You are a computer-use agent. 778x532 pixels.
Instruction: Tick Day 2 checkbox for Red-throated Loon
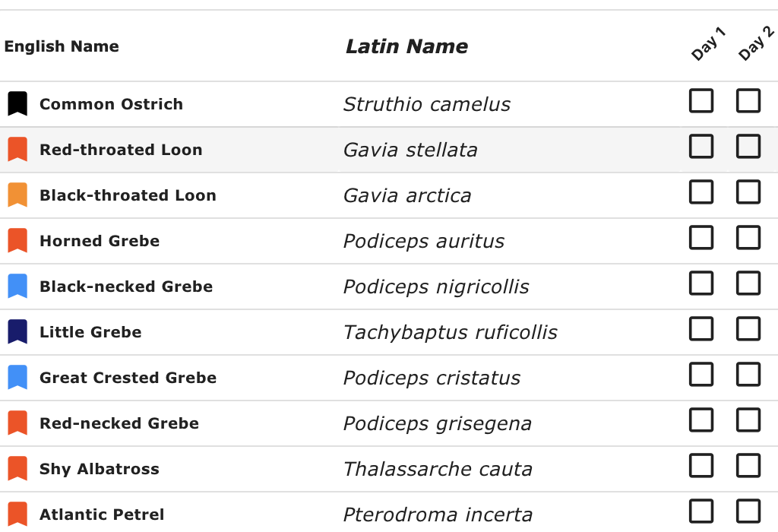click(x=748, y=147)
